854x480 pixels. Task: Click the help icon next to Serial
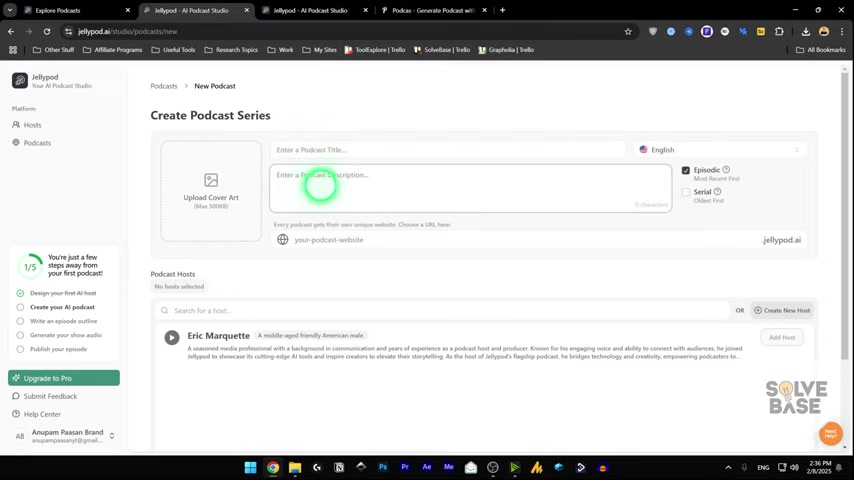click(x=717, y=192)
